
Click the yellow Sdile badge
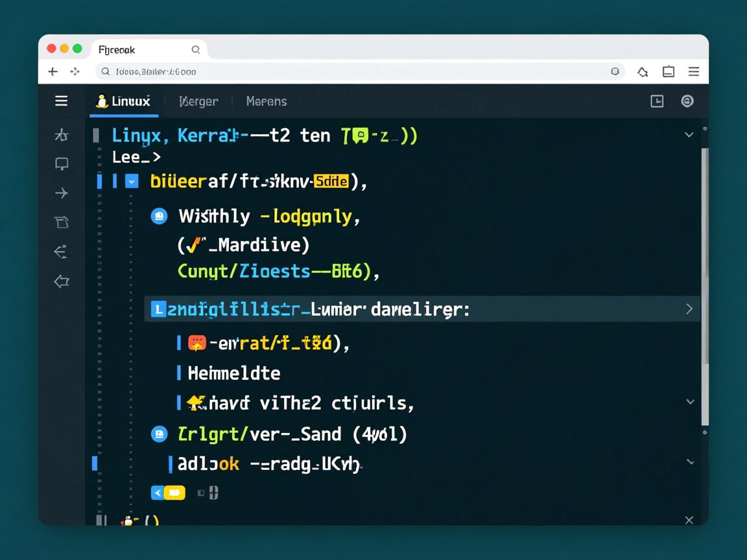tap(331, 181)
